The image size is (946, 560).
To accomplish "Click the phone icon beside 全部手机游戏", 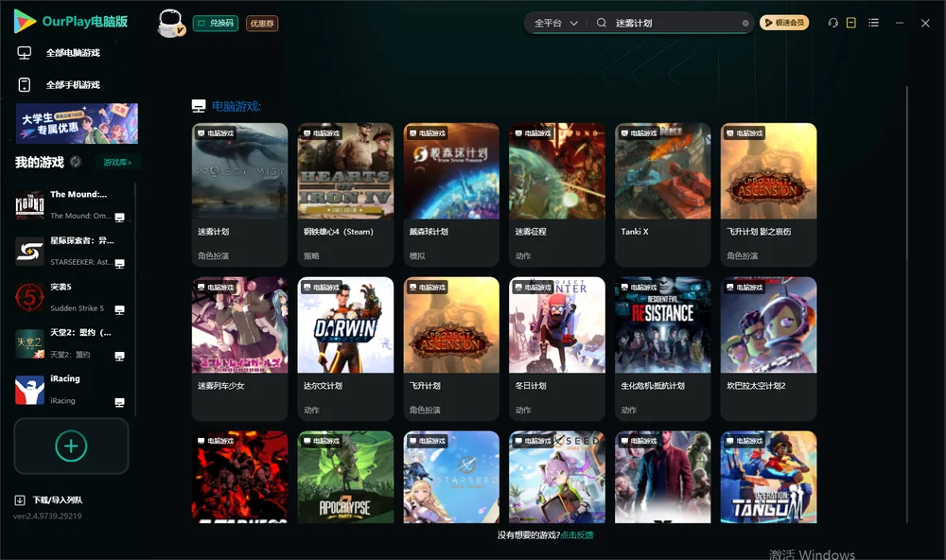I will pyautogui.click(x=25, y=85).
